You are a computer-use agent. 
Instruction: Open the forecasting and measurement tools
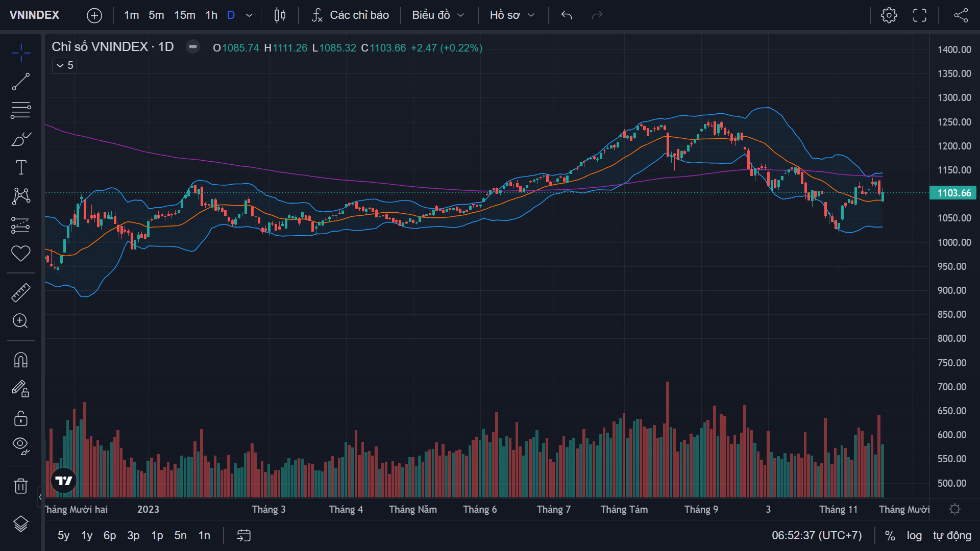(x=21, y=224)
